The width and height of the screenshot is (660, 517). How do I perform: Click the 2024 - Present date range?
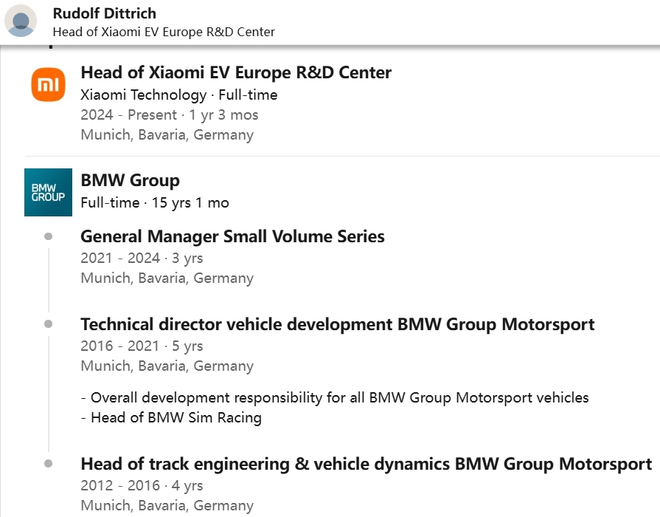169,115
